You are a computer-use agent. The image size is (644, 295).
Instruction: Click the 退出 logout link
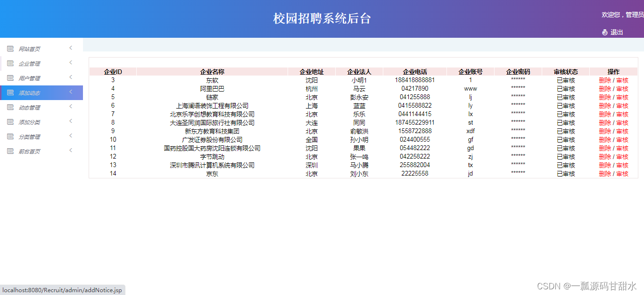617,32
